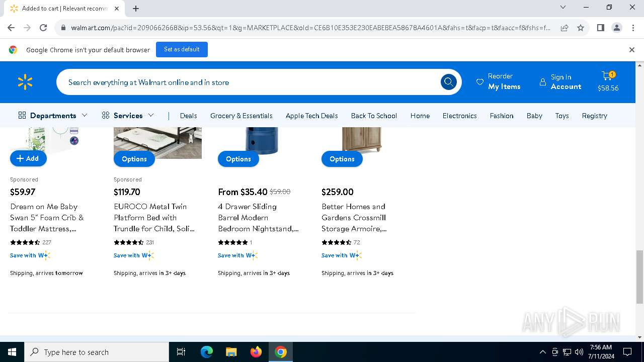
Task: Open the EUROCO Metal Twin Platform Bed title
Action: [154, 218]
